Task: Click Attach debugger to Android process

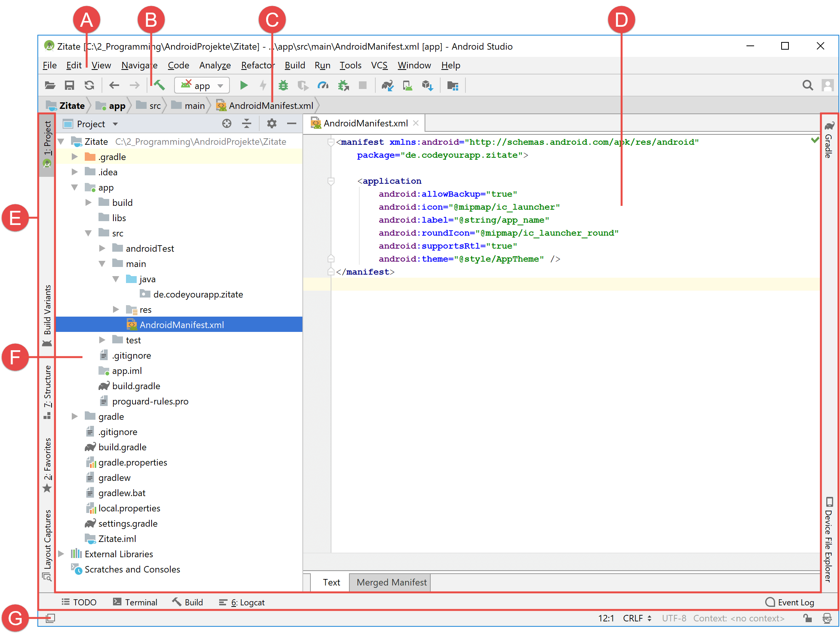Action: pyautogui.click(x=343, y=85)
